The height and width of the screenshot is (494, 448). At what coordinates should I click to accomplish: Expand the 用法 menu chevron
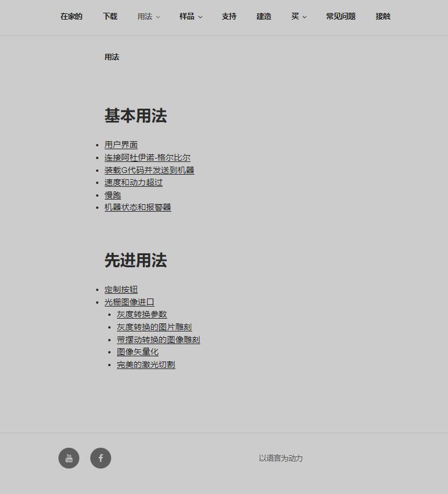tap(158, 17)
